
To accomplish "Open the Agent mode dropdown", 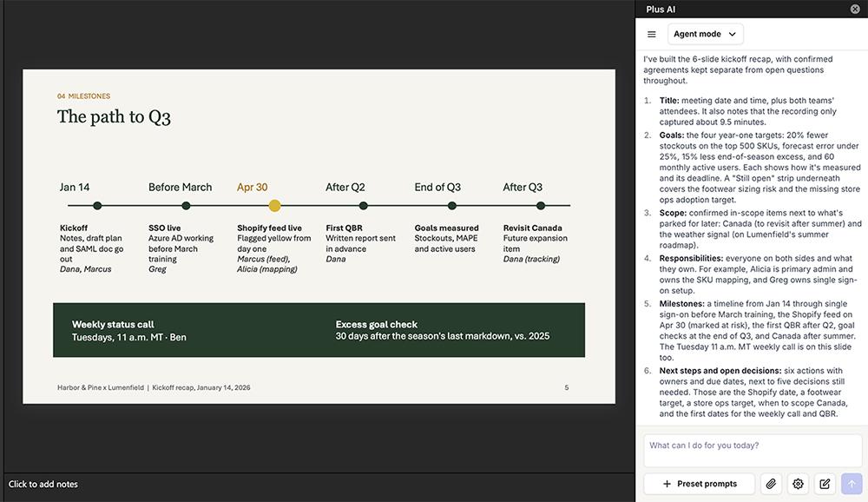I will pyautogui.click(x=705, y=34).
